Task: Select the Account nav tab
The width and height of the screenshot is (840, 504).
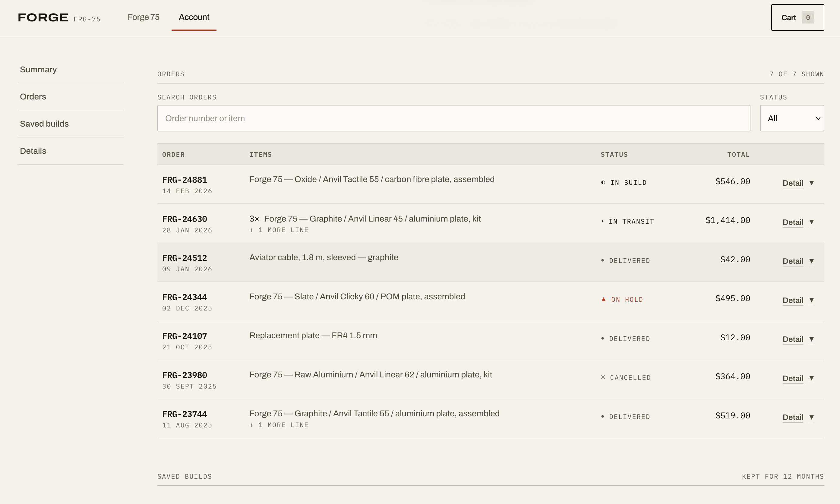Action: [194, 17]
